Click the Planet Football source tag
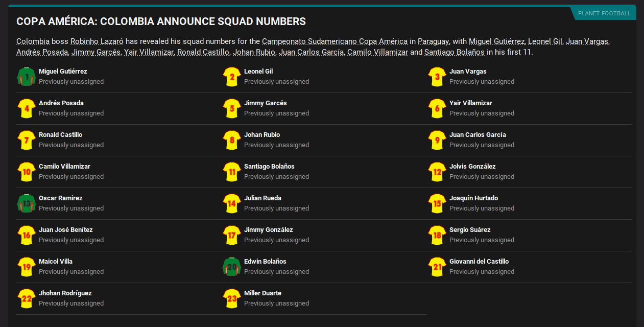The height and width of the screenshot is (327, 644). coord(604,13)
